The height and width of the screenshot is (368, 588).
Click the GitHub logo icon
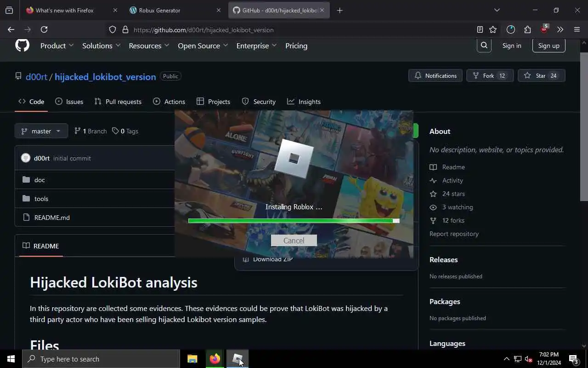point(22,46)
